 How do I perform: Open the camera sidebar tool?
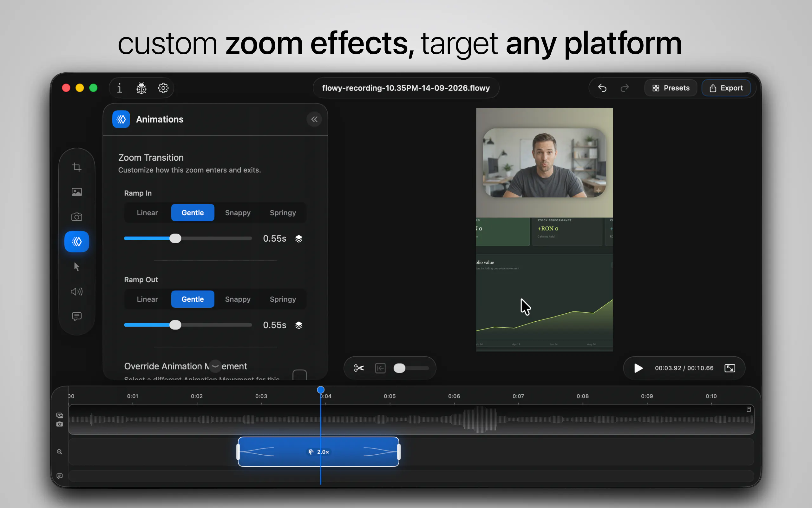77,217
